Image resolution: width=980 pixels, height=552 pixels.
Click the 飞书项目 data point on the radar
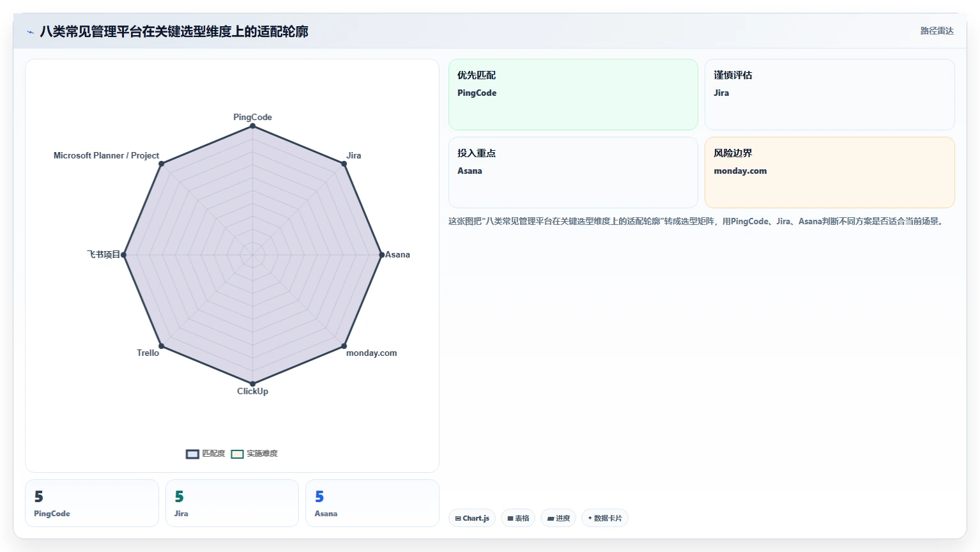click(x=123, y=255)
